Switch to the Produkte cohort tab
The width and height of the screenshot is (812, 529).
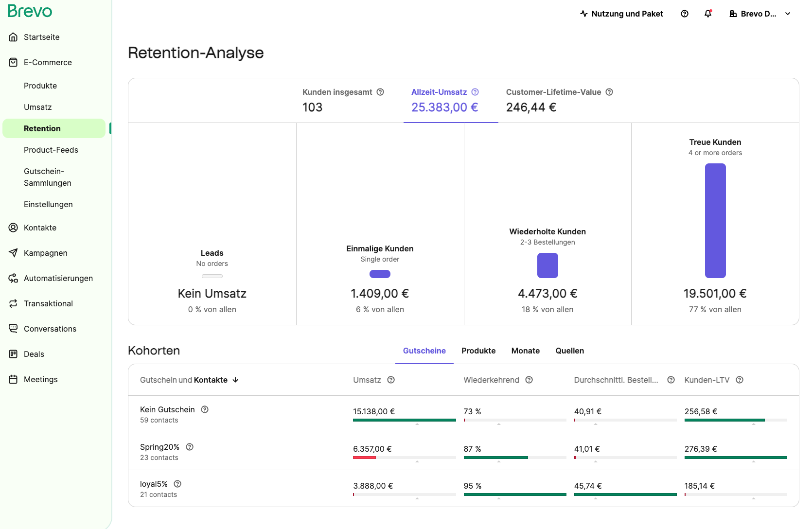click(x=478, y=351)
